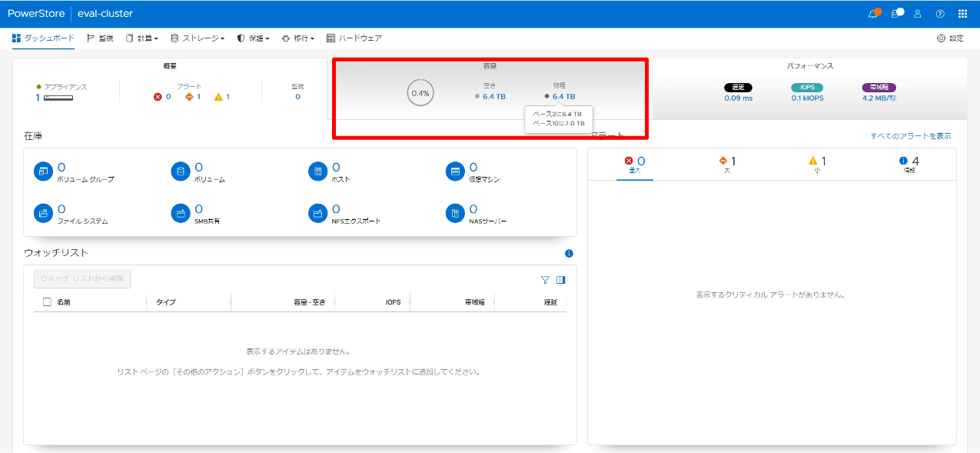Open the apps grid icon
Image resolution: width=980 pixels, height=453 pixels.
tap(962, 14)
